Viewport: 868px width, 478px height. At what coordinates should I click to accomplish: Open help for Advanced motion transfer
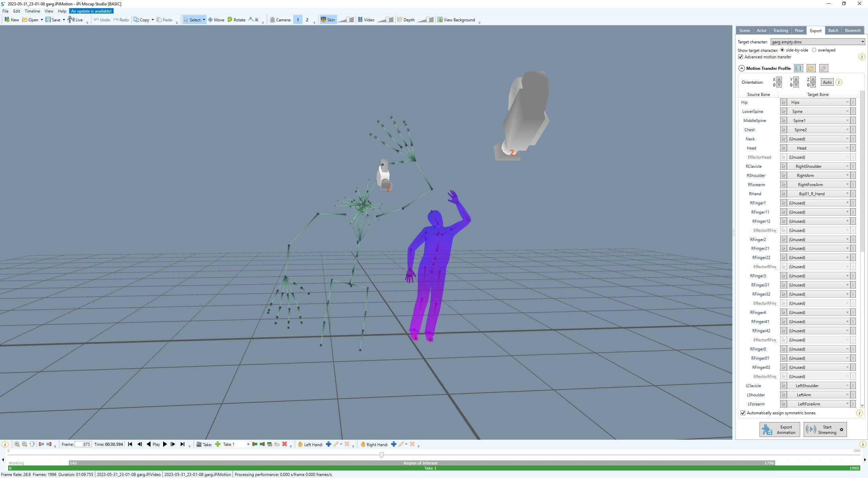[862, 57]
